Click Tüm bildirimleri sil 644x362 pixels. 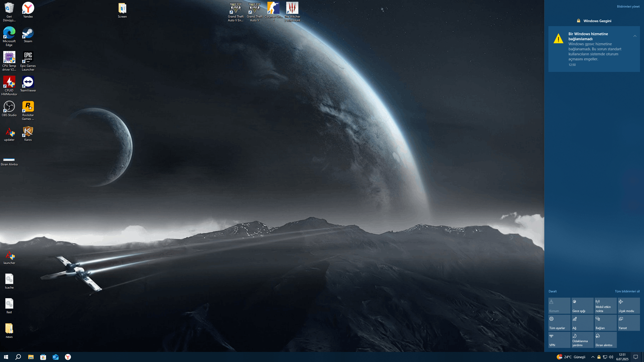pos(627,291)
